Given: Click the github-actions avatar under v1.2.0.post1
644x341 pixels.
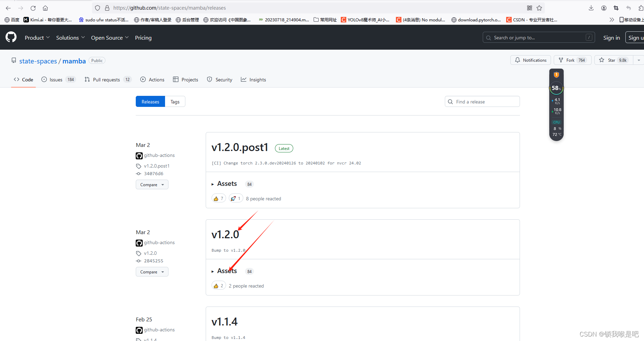Looking at the screenshot, I should 139,156.
